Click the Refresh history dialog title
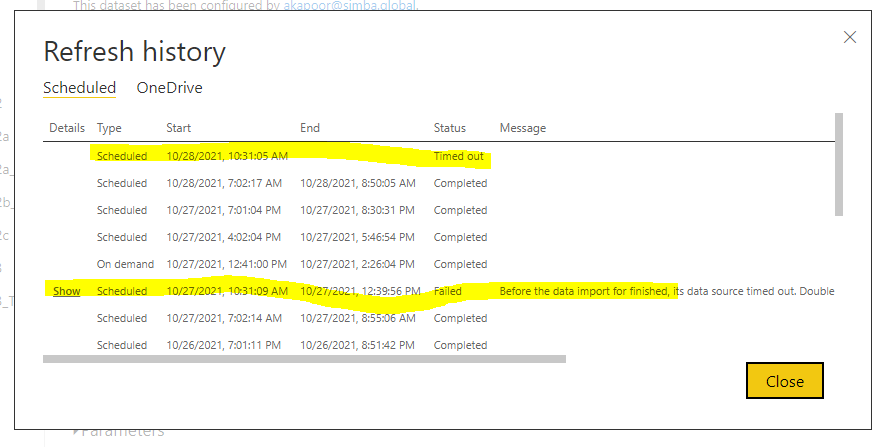 coord(134,52)
